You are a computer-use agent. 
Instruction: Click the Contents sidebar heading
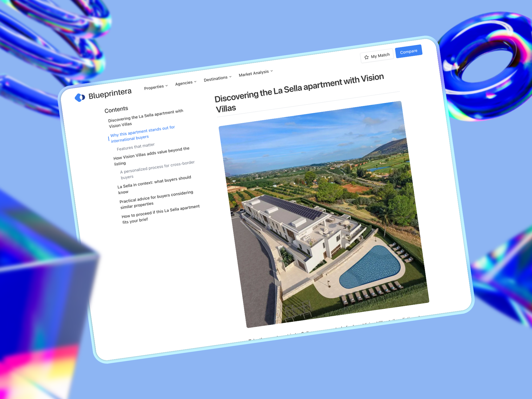click(x=116, y=109)
